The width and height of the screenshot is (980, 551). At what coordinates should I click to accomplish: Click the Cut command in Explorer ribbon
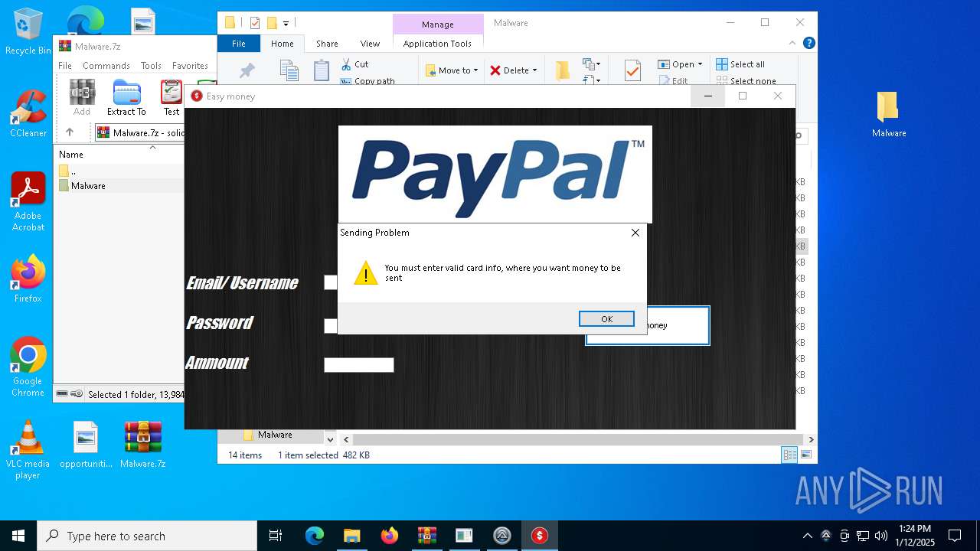(354, 64)
